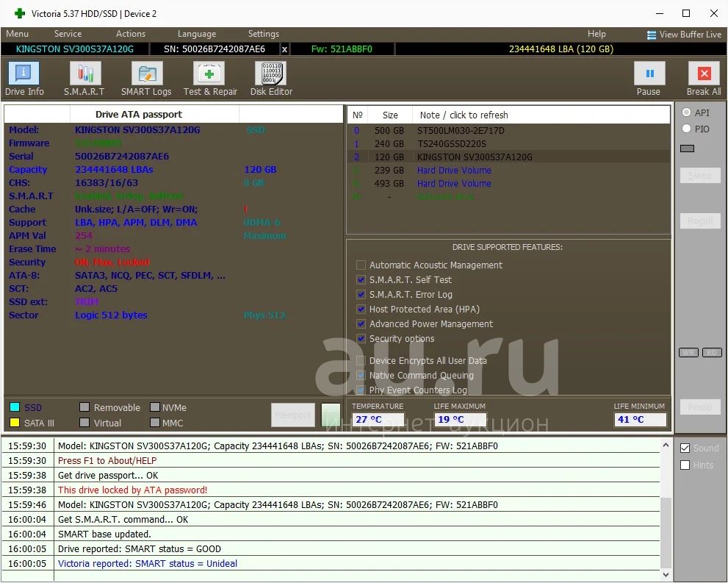This screenshot has width=728, height=583.
Task: Select the 239 GB Hard Drive Volume
Action: (x=508, y=171)
